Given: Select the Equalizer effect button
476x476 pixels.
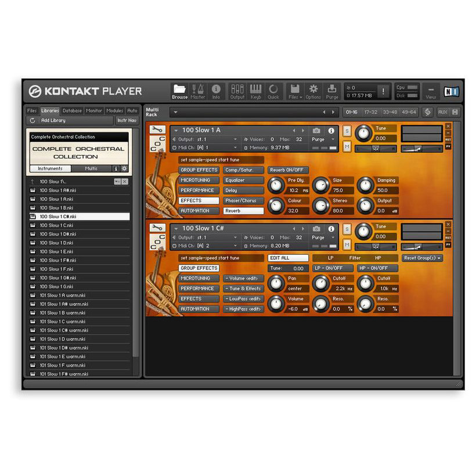Looking at the screenshot, I should [243, 180].
